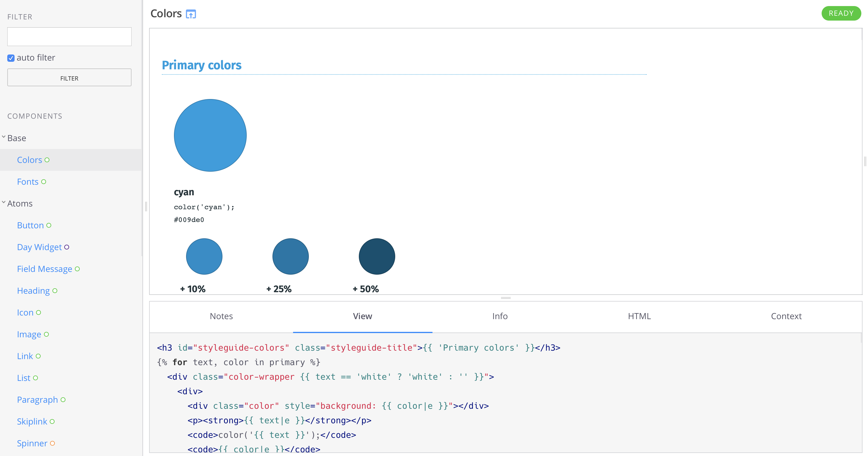Click the green status dot next to Heading
This screenshot has height=456, width=868.
tap(55, 291)
